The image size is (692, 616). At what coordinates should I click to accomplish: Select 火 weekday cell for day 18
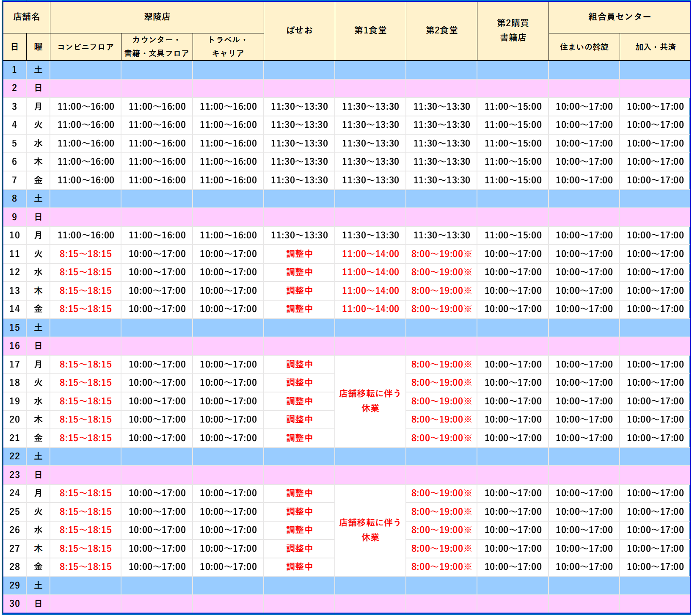(38, 383)
